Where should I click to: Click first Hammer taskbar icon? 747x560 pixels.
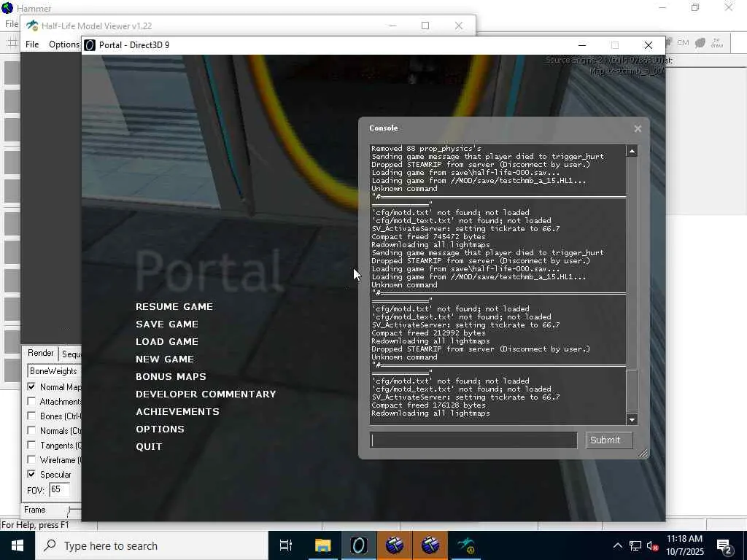(395, 545)
